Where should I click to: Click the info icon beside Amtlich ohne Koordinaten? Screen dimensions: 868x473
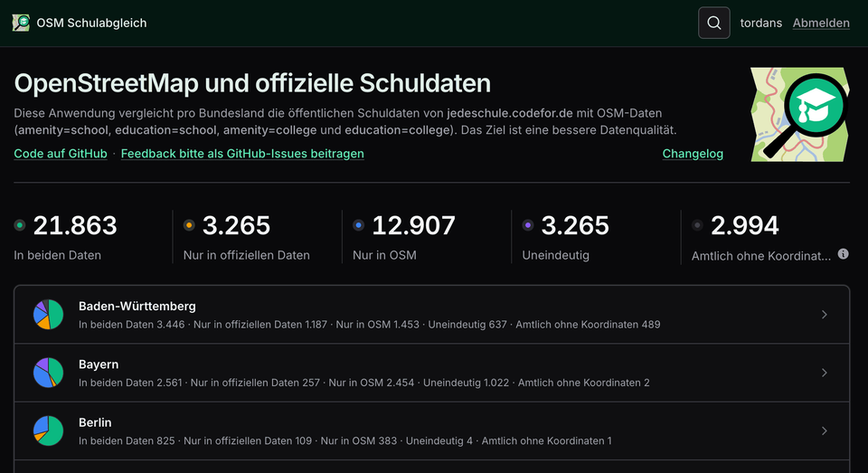pyautogui.click(x=843, y=253)
